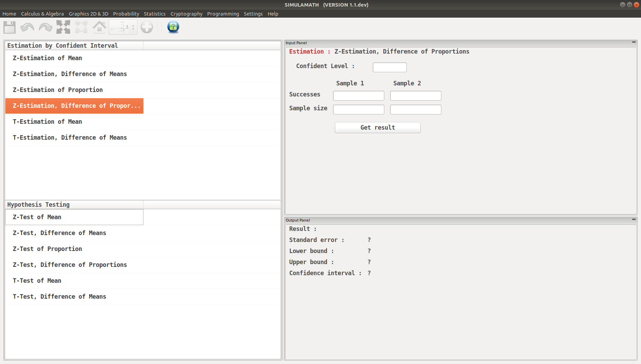Select T-Estimation of Mean

click(x=74, y=122)
